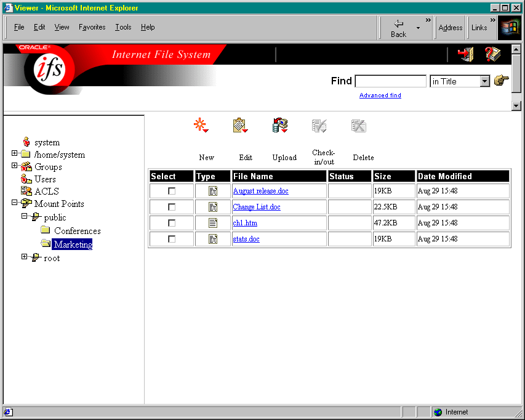Click the Edit clipboard icon
The image size is (525, 420).
click(x=240, y=125)
